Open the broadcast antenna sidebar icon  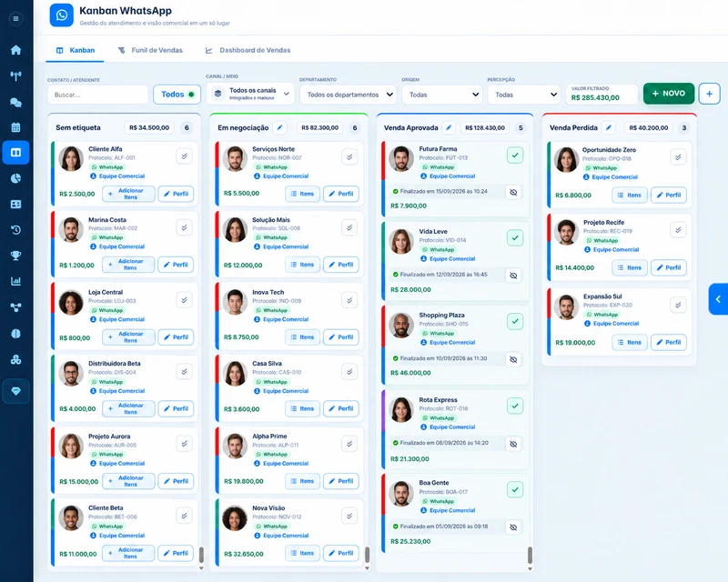[x=15, y=76]
